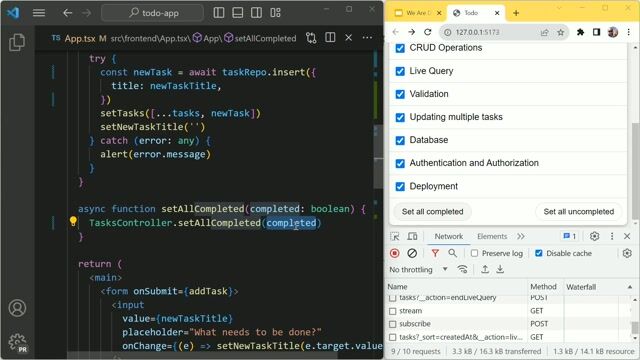Reload the browser page

[428, 32]
